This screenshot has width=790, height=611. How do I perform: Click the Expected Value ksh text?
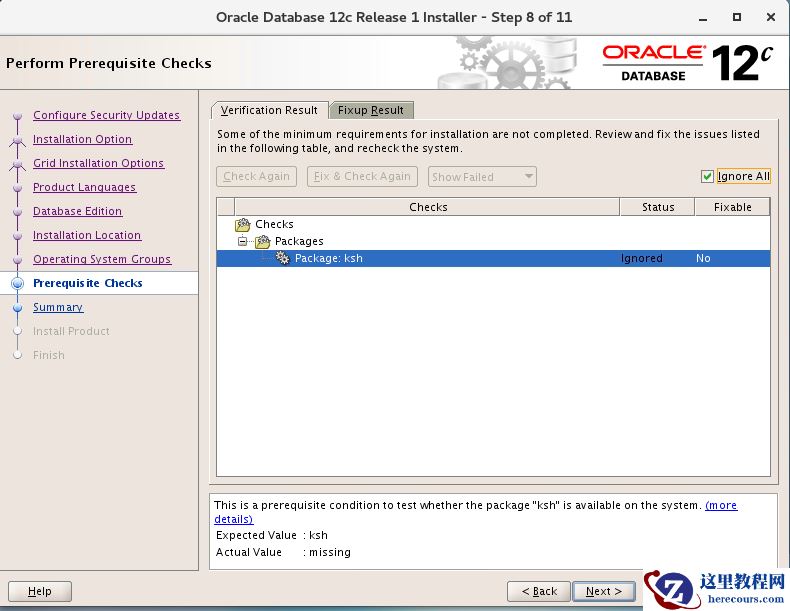318,535
